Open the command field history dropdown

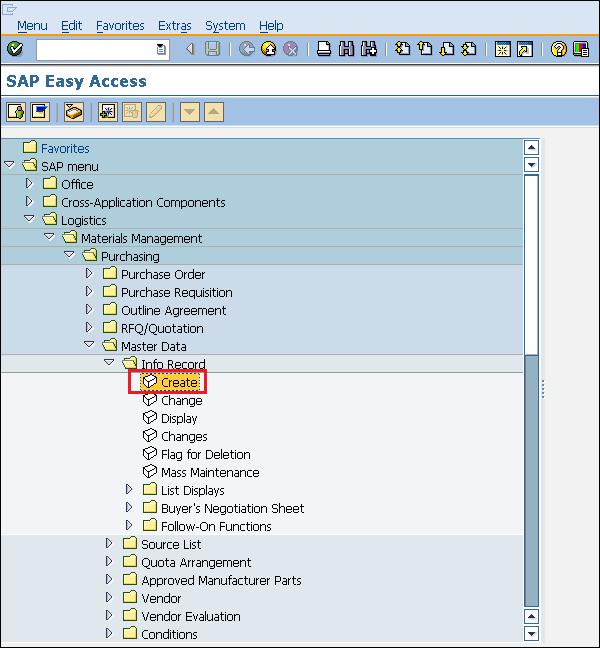tap(161, 49)
